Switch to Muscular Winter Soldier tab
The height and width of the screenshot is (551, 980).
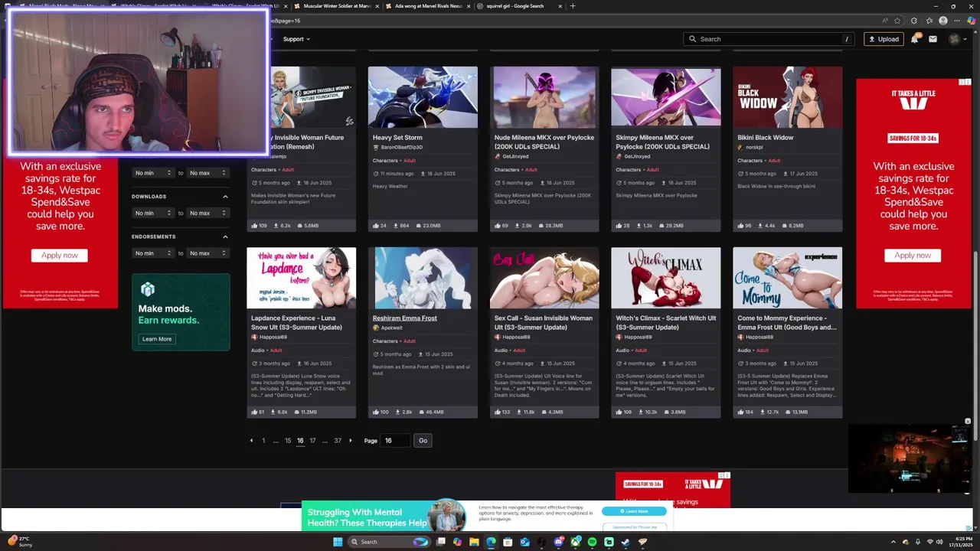pos(335,6)
